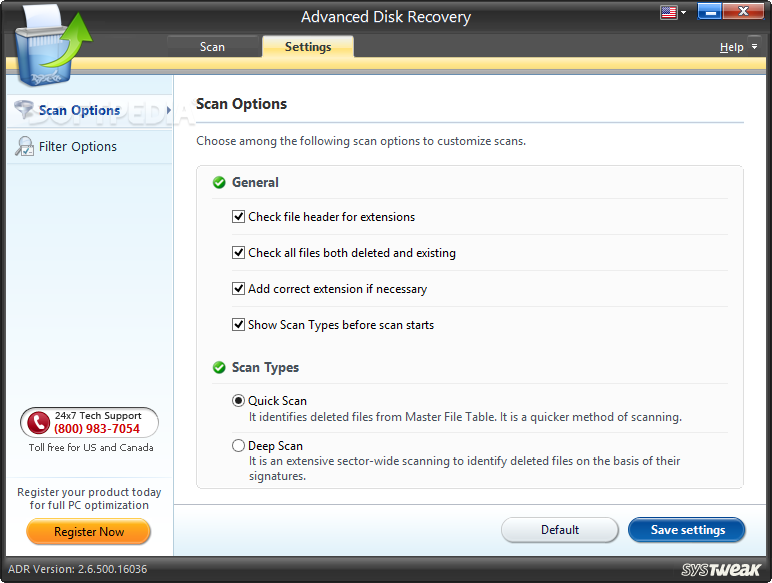Click the General section heading
772x583 pixels.
click(x=255, y=183)
